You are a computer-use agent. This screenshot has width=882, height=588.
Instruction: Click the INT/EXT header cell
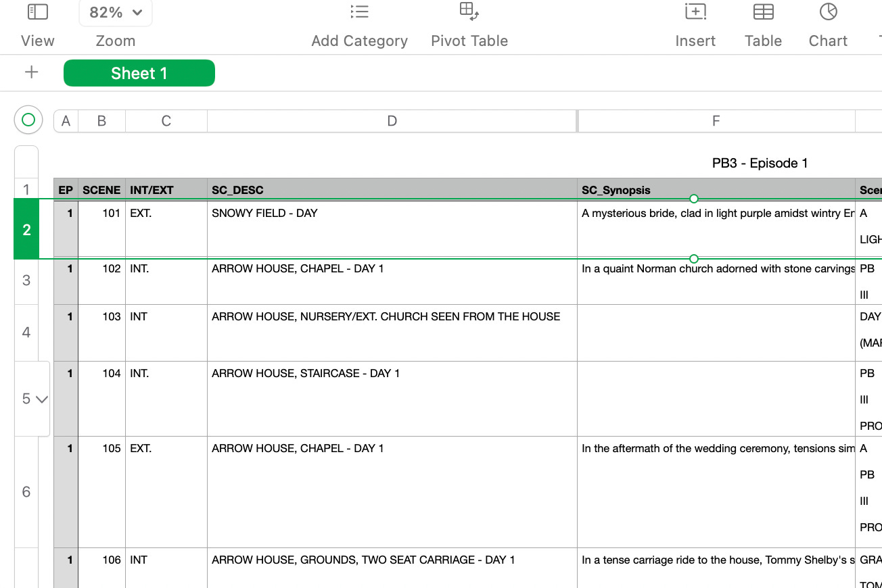click(x=166, y=190)
